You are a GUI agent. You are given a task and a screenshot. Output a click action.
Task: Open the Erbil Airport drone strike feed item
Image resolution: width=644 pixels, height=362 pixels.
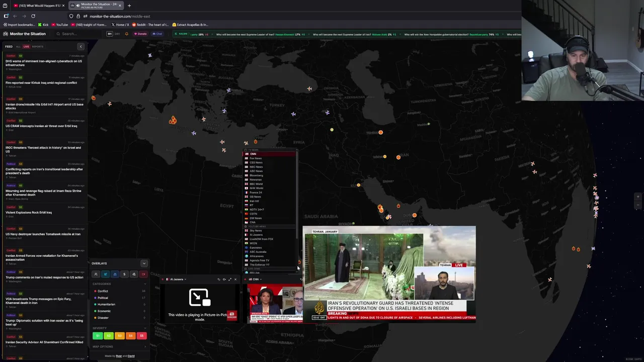click(44, 106)
